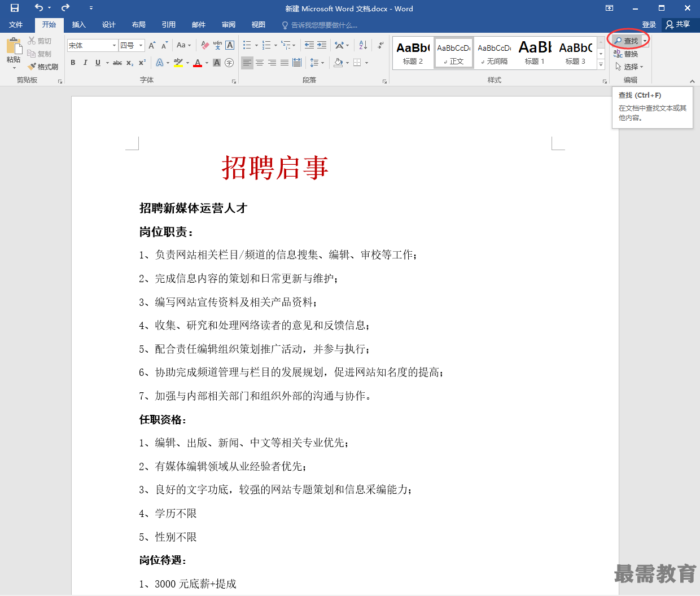Apply subscript formatting
The height and width of the screenshot is (596, 700).
[x=130, y=63]
